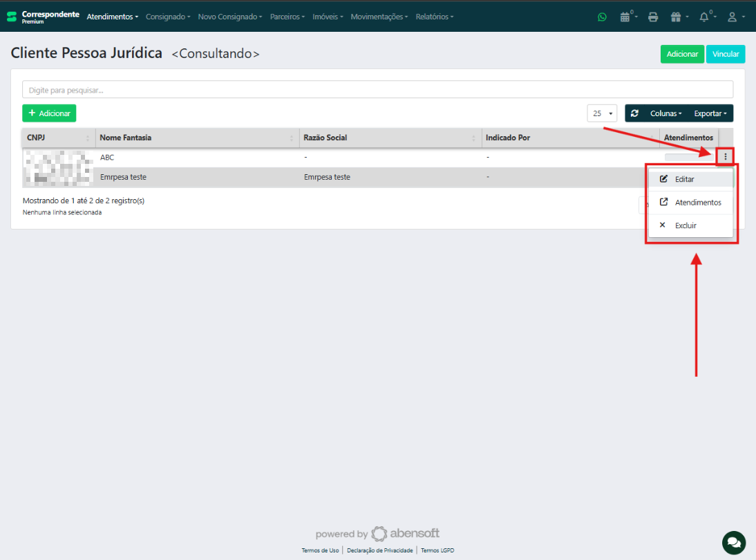The width and height of the screenshot is (756, 560).
Task: Click the refresh table icon
Action: [635, 113]
